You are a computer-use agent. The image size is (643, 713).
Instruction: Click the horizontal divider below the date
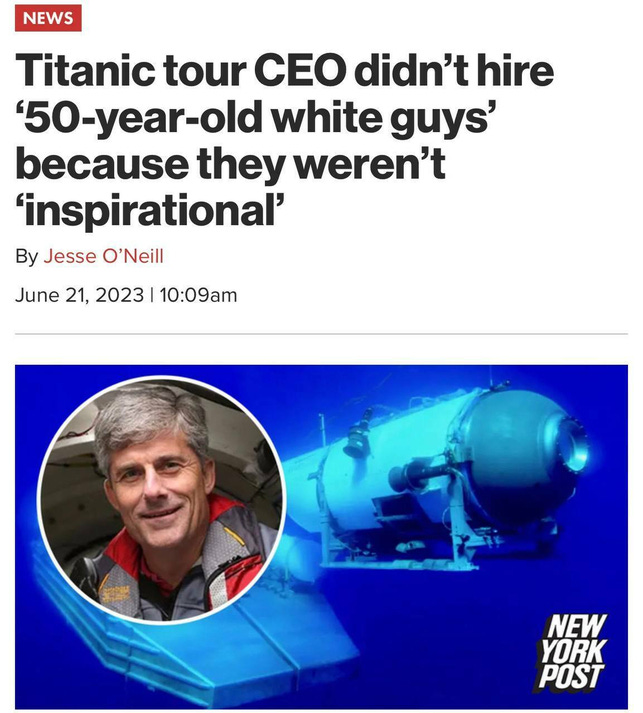pyautogui.click(x=322, y=334)
